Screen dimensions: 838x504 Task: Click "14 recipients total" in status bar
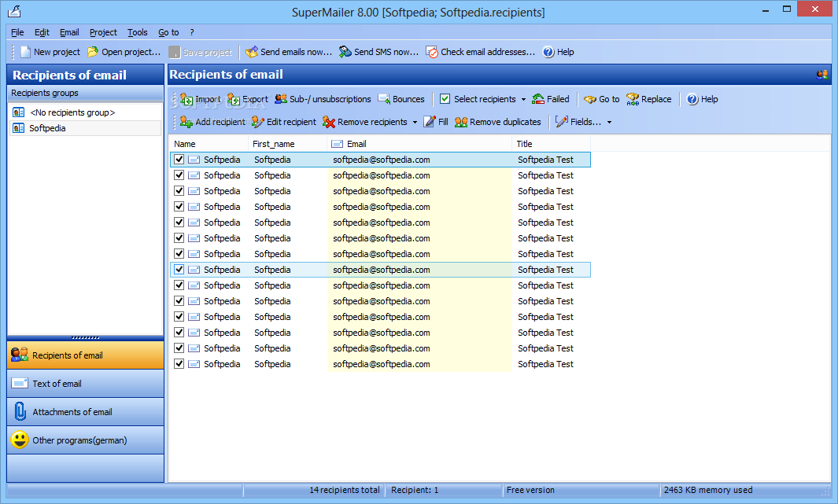coord(344,490)
